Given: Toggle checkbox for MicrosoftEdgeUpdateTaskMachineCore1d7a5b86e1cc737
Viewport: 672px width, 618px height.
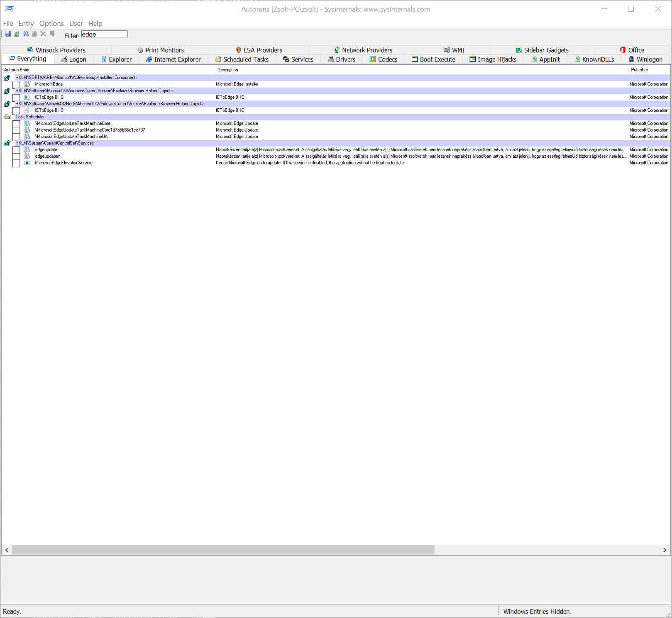Looking at the screenshot, I should tap(16, 130).
